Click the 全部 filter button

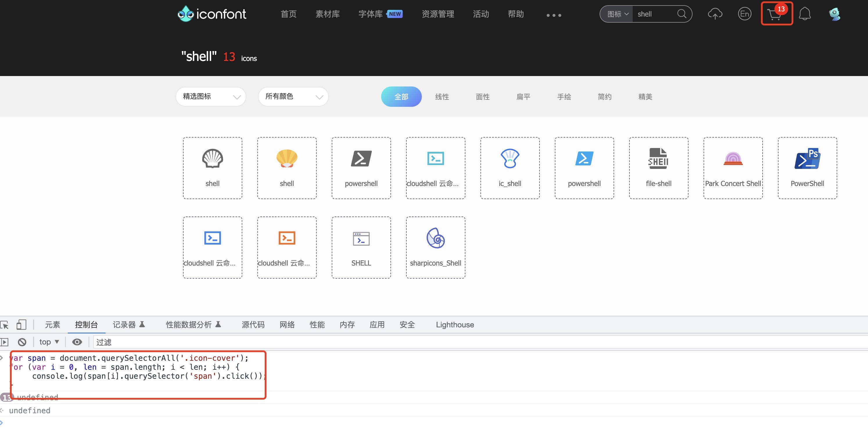pyautogui.click(x=401, y=97)
